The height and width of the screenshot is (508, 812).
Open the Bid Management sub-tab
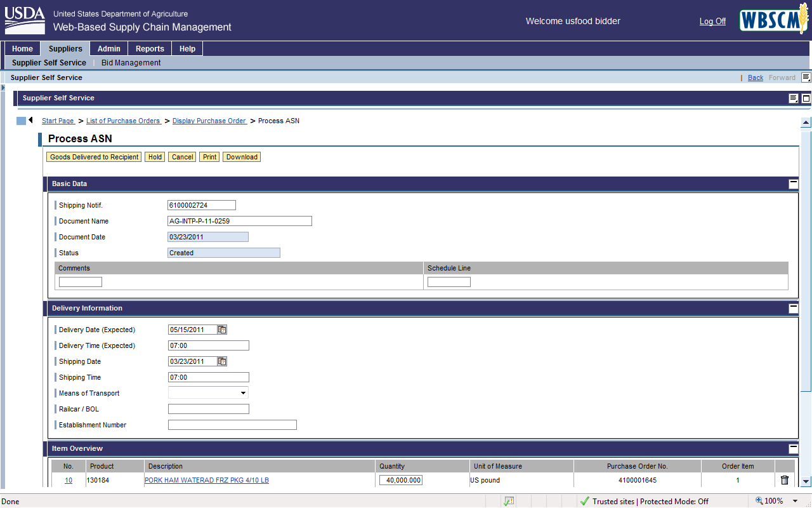tap(131, 63)
